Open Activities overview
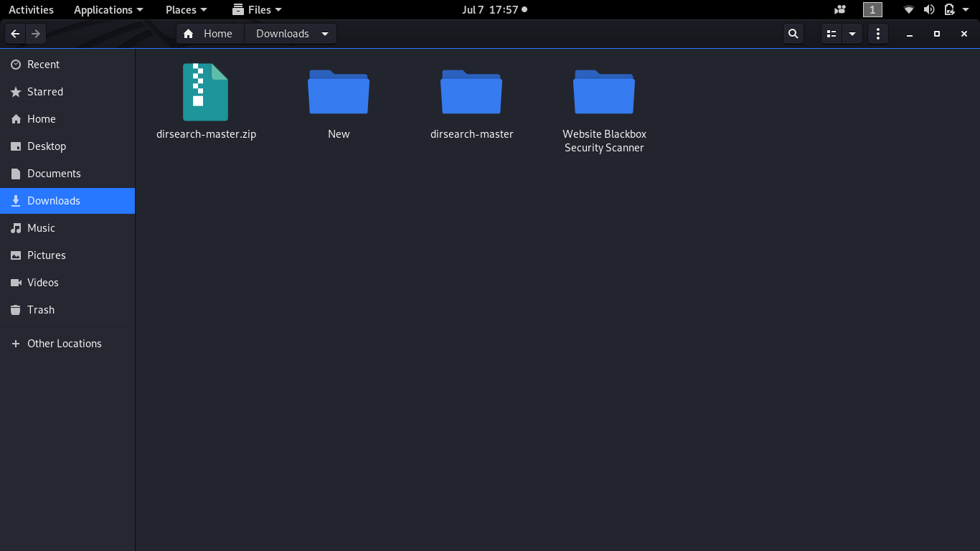Screen dimensions: 980x551 click(x=31, y=9)
